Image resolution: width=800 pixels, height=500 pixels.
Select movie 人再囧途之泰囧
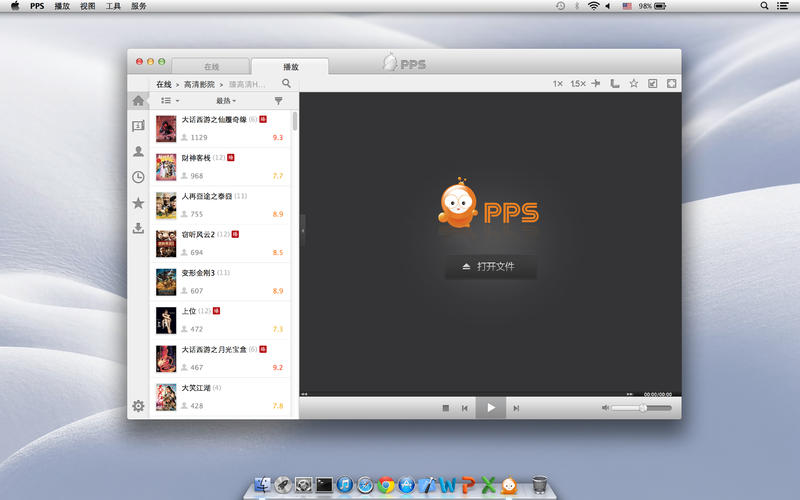coord(220,205)
